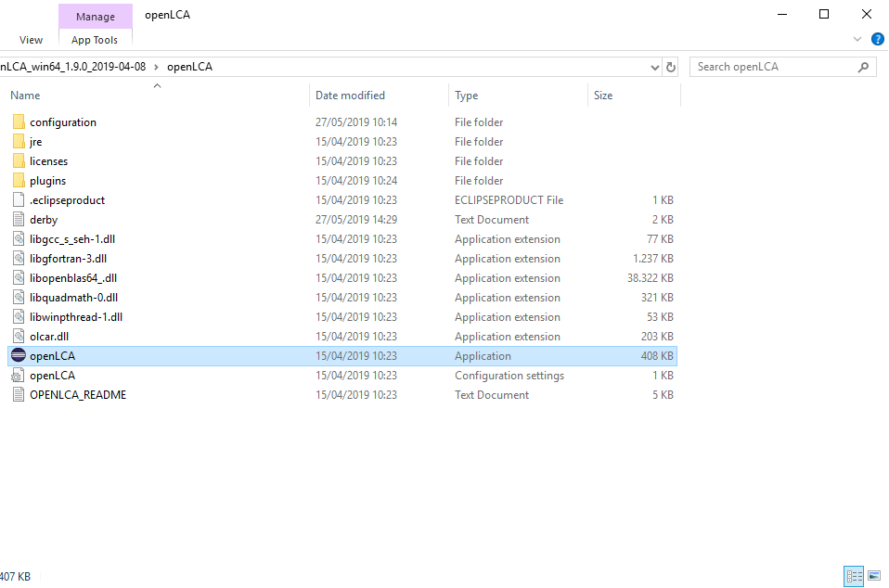
Task: Click the ECLIPSEPROPRODUCT File type cell
Action: tap(509, 200)
